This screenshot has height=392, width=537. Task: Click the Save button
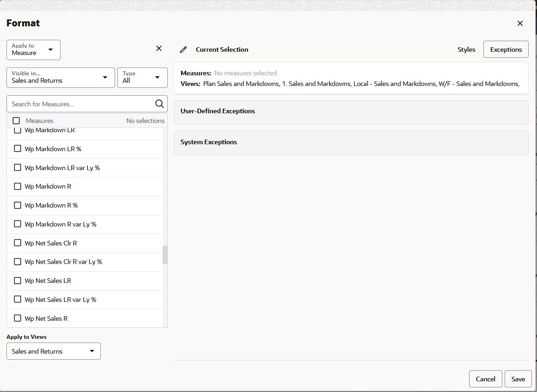[518, 379]
